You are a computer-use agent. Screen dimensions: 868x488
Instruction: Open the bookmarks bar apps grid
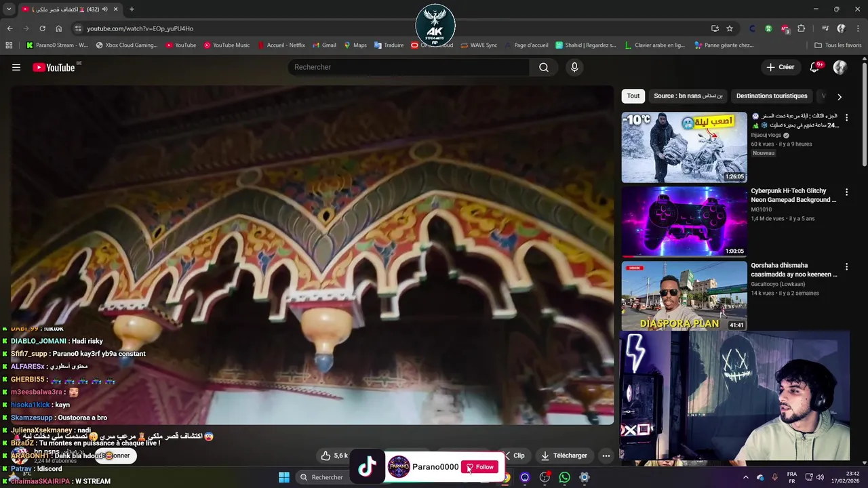pos(9,45)
